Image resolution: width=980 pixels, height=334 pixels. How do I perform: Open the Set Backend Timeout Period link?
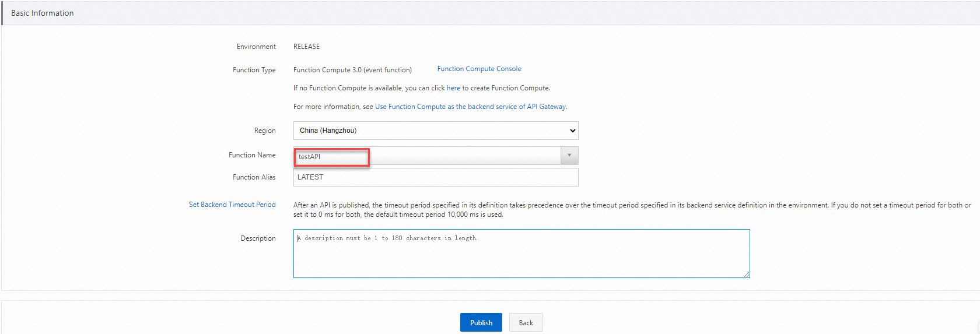point(232,205)
